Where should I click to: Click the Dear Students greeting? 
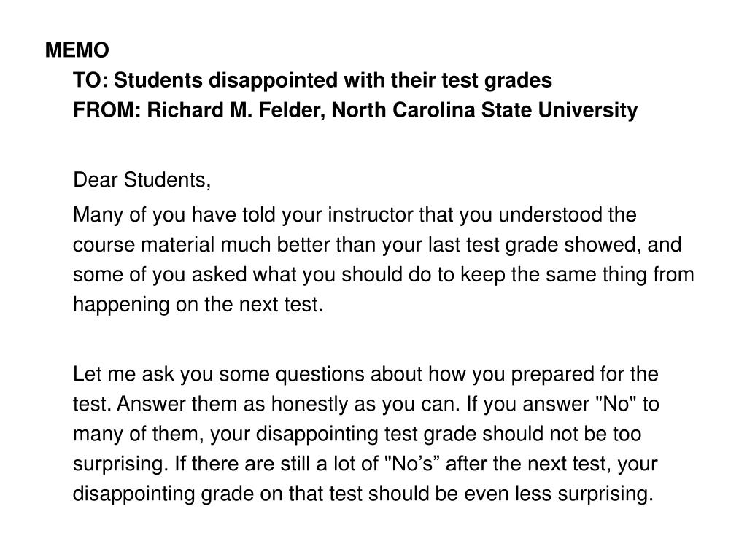(x=142, y=180)
